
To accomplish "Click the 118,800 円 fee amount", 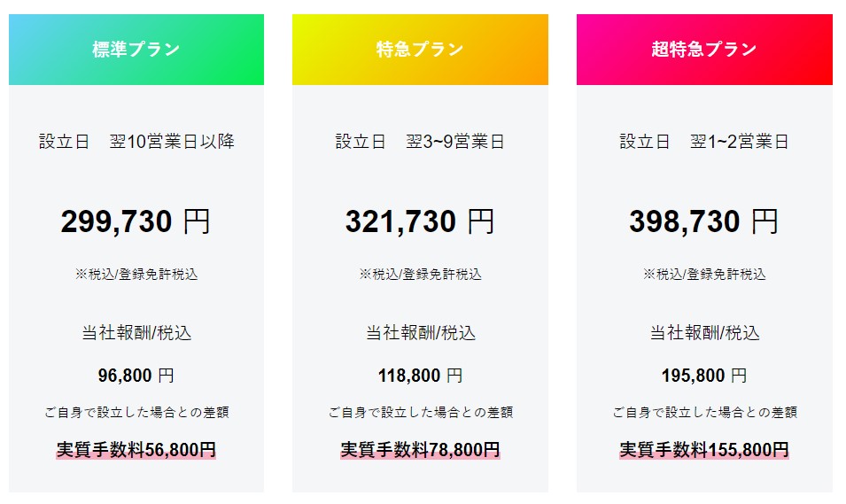I will point(420,375).
